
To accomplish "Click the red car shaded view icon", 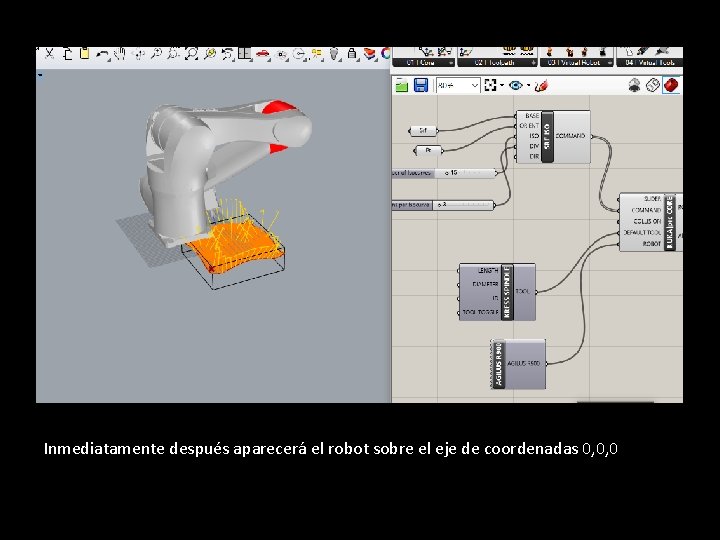I will pos(262,54).
